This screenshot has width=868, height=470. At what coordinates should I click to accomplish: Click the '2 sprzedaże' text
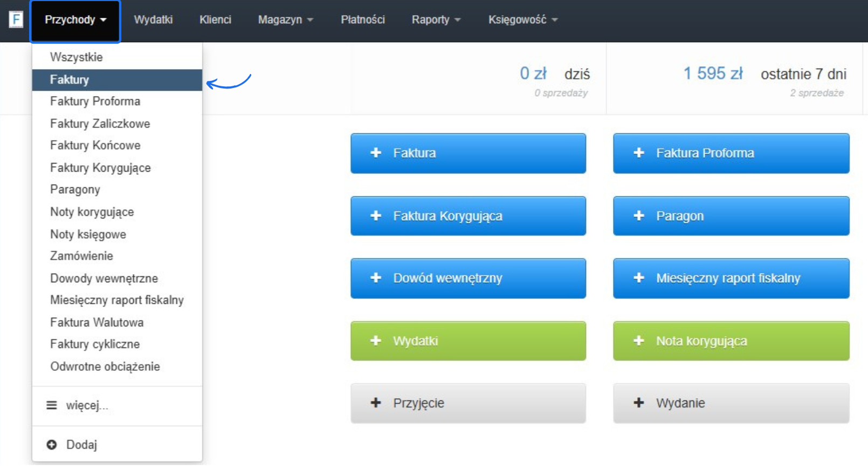817,93
